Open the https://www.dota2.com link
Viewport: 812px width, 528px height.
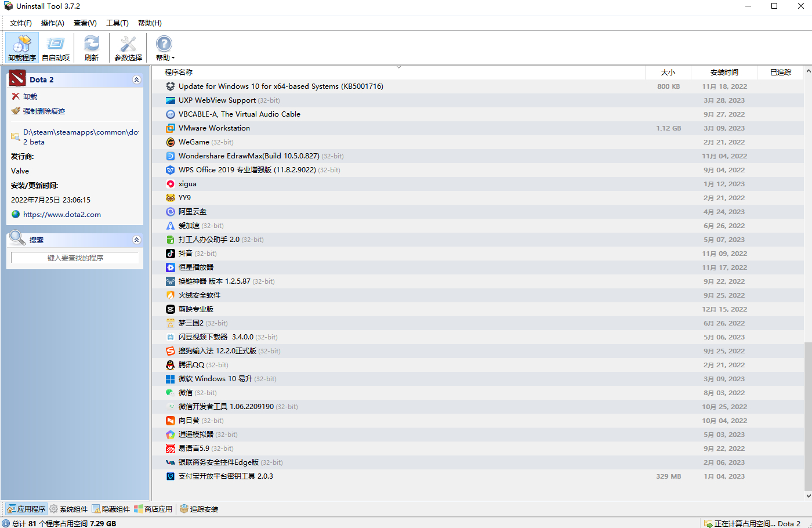tap(62, 214)
